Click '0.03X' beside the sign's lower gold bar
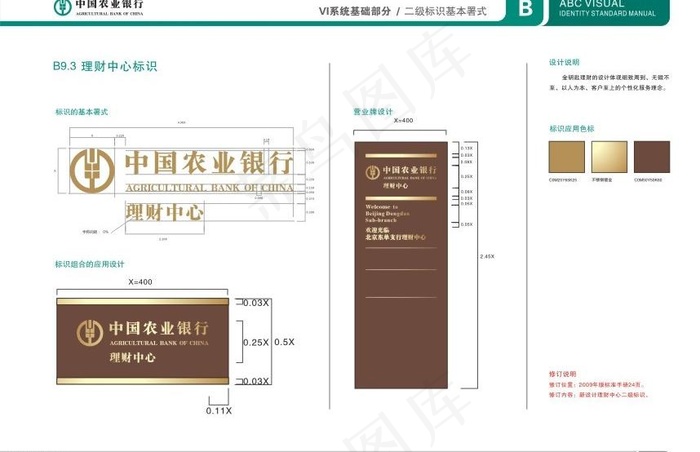The height and width of the screenshot is (452, 700). click(x=256, y=381)
